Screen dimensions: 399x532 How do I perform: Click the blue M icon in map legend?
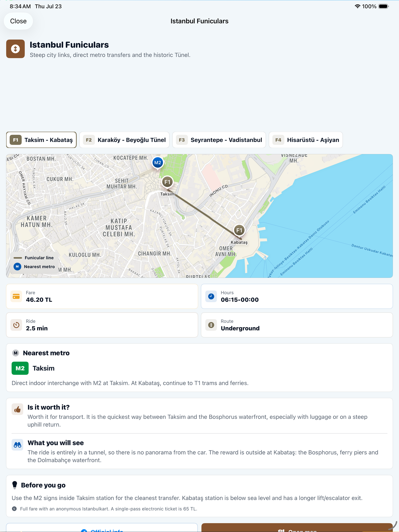pos(17,266)
